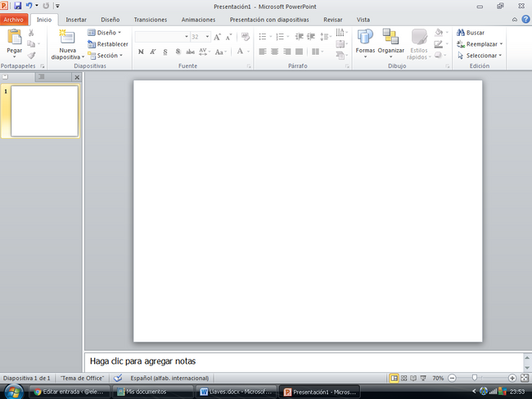The width and height of the screenshot is (532, 399).
Task: Click notes area 'Haga clic para agregar notas'
Action: pyautogui.click(x=142, y=361)
